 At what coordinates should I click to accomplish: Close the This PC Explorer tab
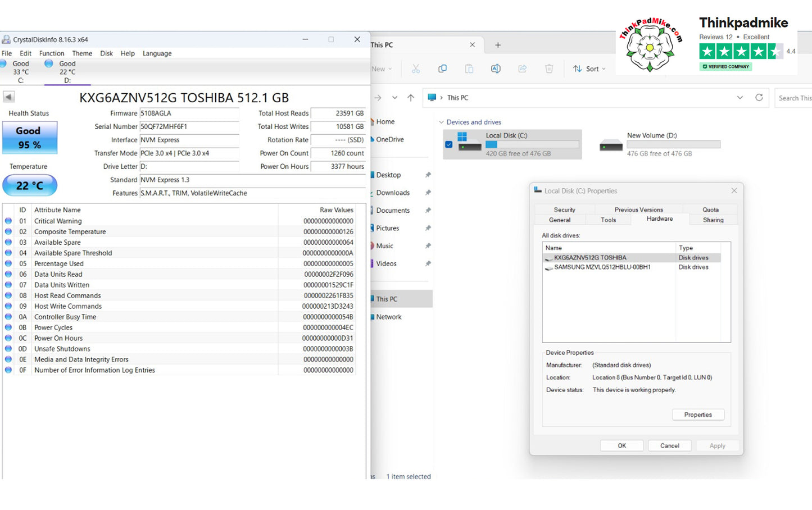pos(472,44)
